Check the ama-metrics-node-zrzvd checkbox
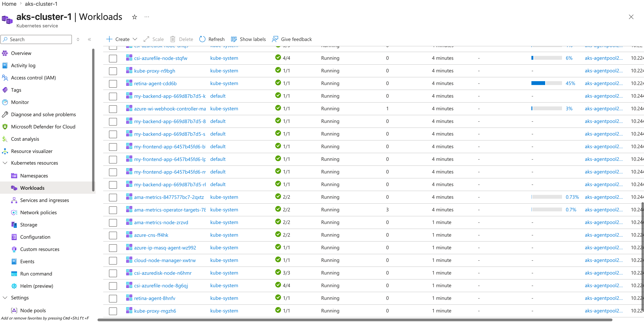The width and height of the screenshot is (644, 322). (113, 223)
